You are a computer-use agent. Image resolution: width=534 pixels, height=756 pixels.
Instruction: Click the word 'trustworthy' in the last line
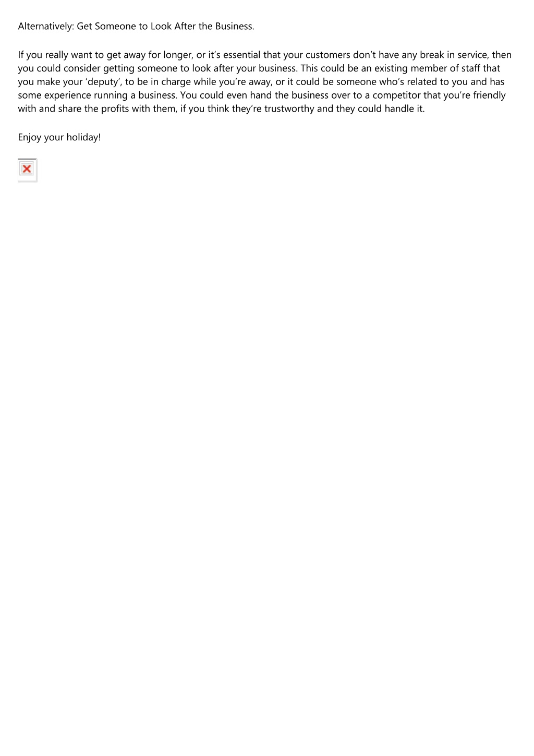pyautogui.click(x=289, y=109)
